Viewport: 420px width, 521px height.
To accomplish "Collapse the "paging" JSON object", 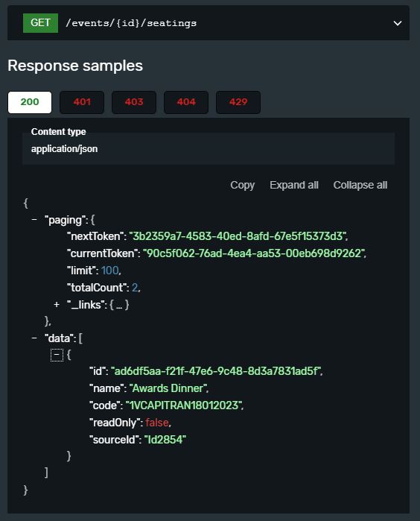I will click(34, 220).
